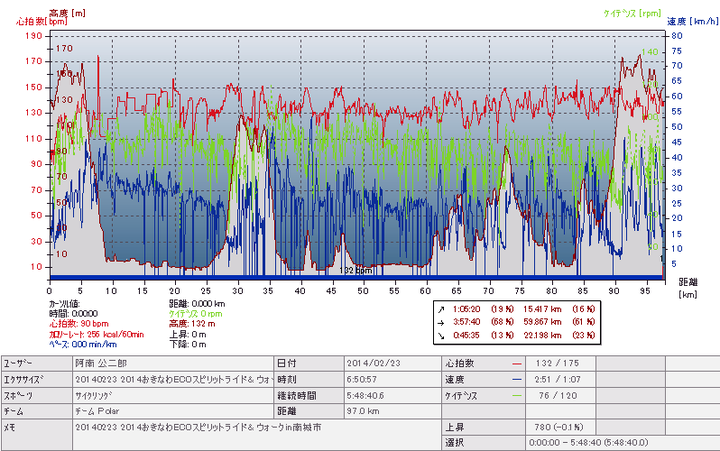The width and height of the screenshot is (720, 451).
Task: Click the メモ row header
Action: pyautogui.click(x=37, y=434)
